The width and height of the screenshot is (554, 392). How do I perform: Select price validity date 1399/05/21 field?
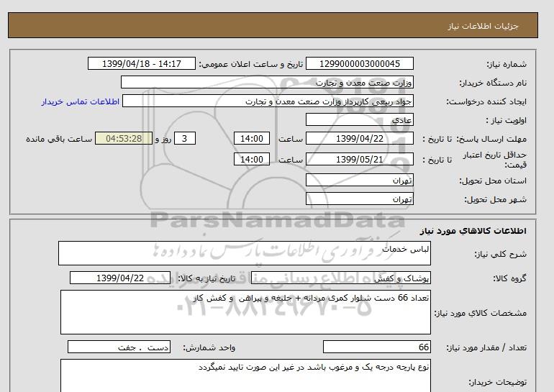[x=359, y=159]
